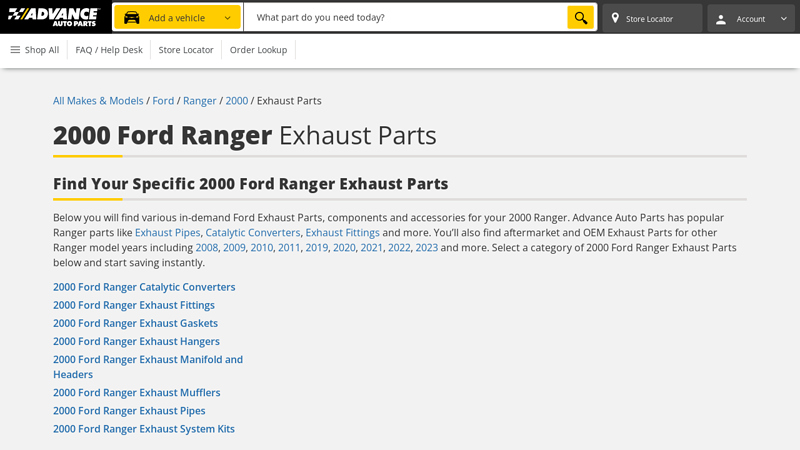Screen dimensions: 800x450
Task: Open the Shop All hamburger menu icon
Action: [15, 49]
